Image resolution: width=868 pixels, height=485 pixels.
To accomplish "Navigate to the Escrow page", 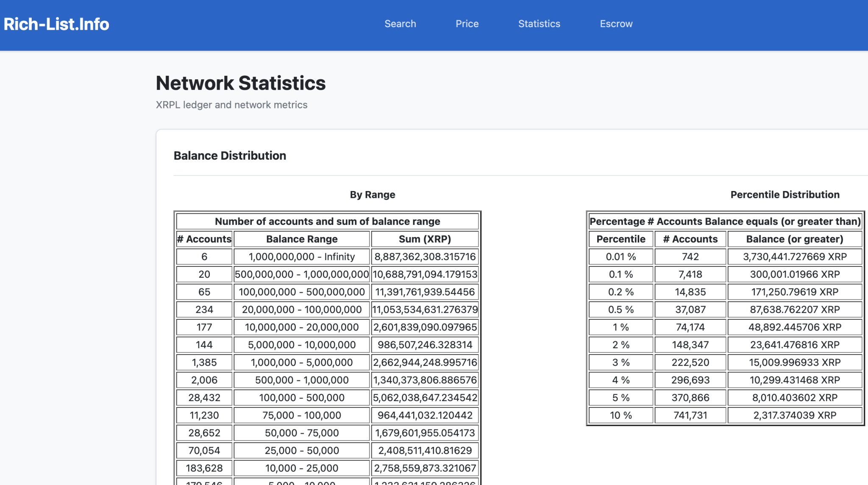I will click(616, 24).
